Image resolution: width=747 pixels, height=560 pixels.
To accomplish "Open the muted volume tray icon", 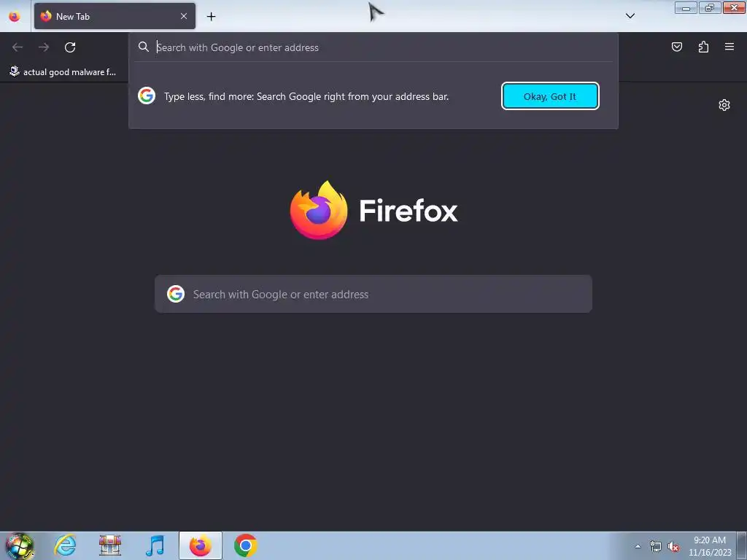I will pos(673,546).
